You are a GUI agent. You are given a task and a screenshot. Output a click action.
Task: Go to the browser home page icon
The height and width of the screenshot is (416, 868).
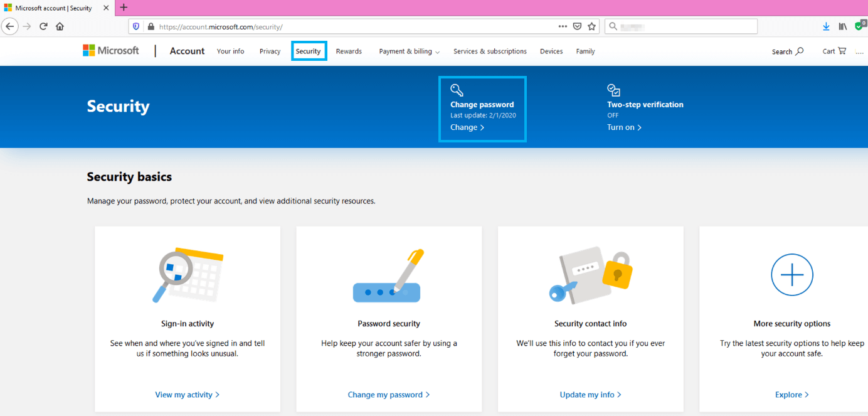pos(60,26)
